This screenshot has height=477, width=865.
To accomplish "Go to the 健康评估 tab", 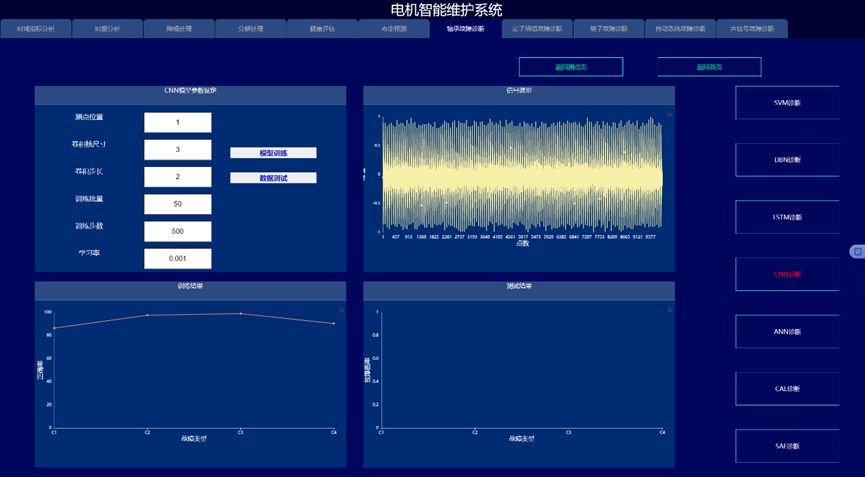I will coord(321,29).
